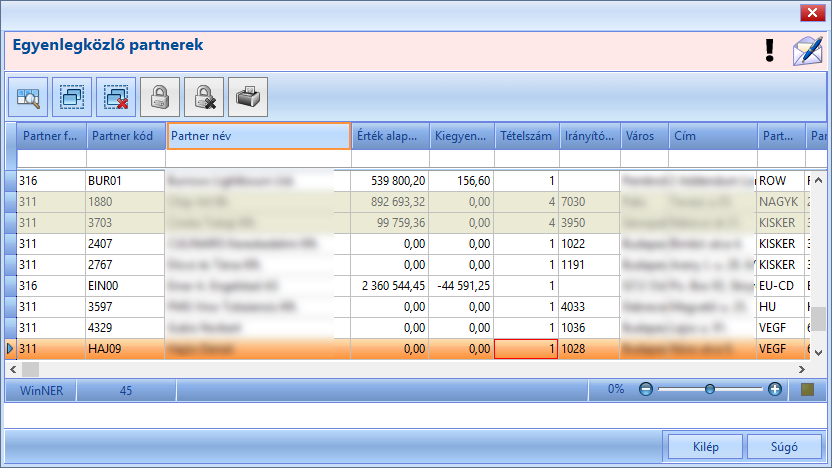Open the envelope with pen email icon
Viewport: 832px width, 468px height.
tap(808, 51)
